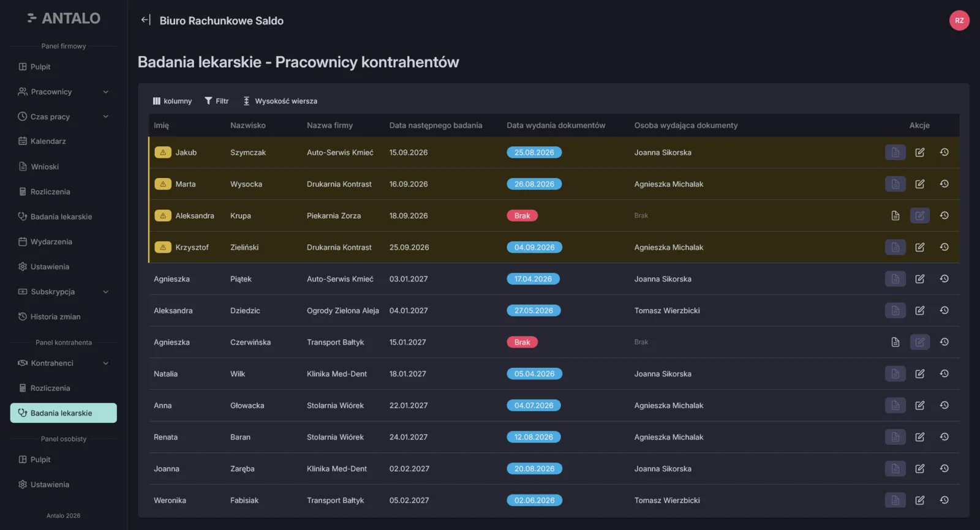
Task: View history for Natalia Wilk
Action: pos(944,374)
